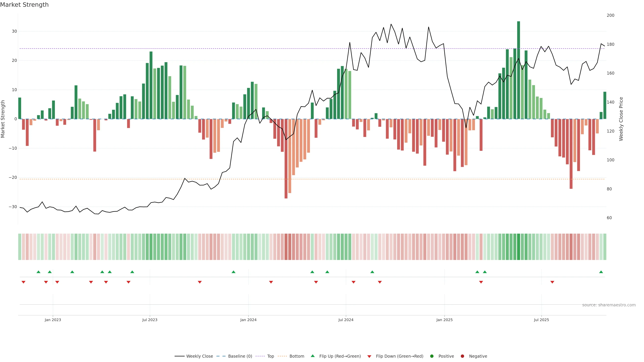Click the first red flip-down marker
Image resolution: width=644 pixels, height=362 pixels.
pyautogui.click(x=23, y=282)
